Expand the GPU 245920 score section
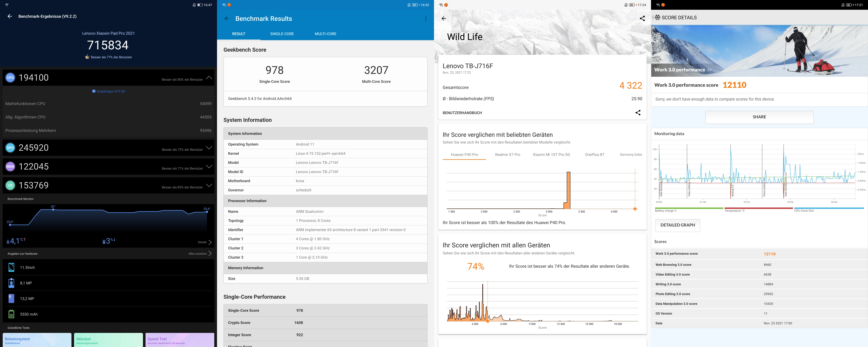868x347 pixels. tap(209, 148)
